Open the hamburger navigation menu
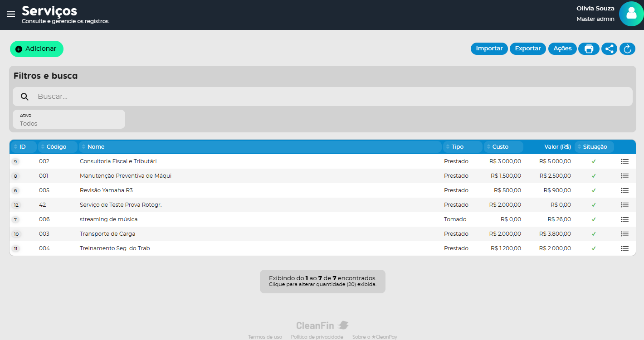 (11, 14)
